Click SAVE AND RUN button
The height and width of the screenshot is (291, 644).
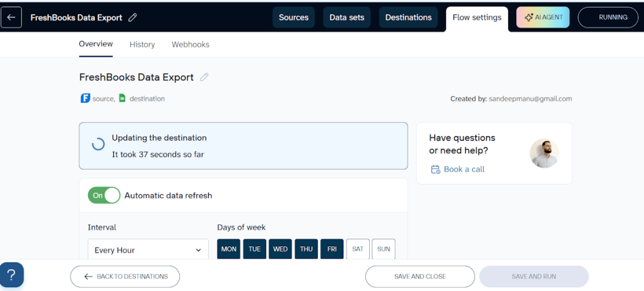[533, 276]
